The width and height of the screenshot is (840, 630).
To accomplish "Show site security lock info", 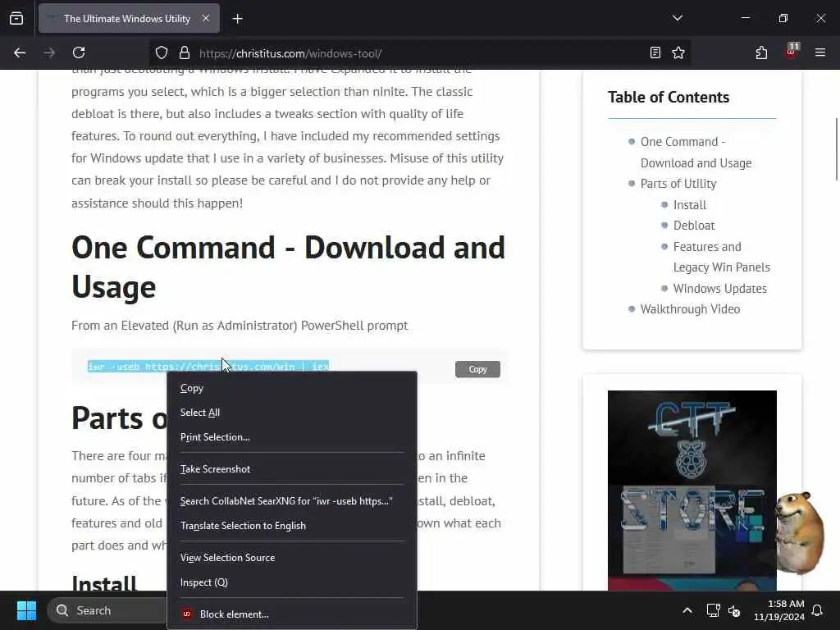I will (185, 52).
